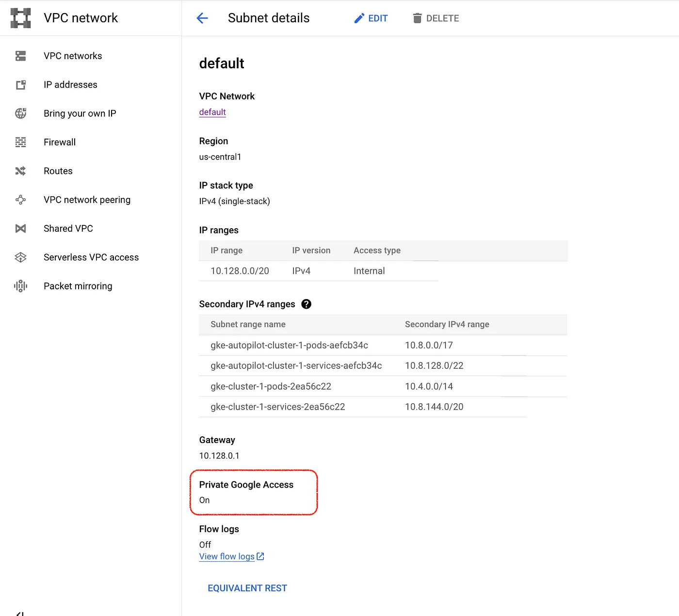Select Packet mirroring menu item

point(78,286)
